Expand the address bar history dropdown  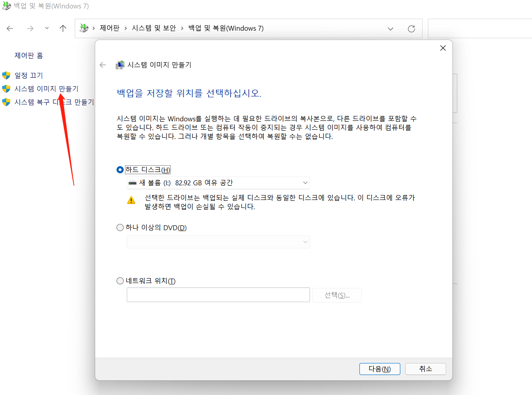pos(390,28)
